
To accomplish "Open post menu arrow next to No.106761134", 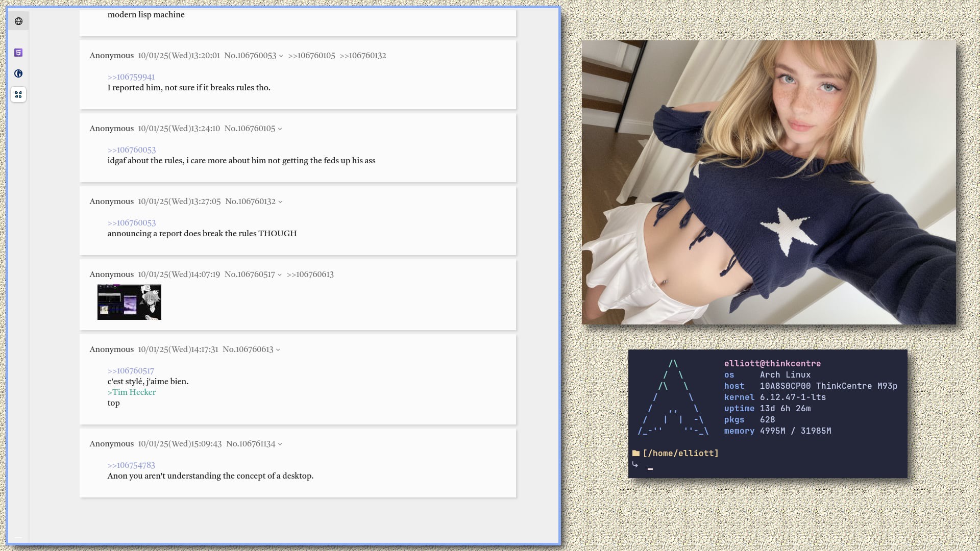I will [280, 444].
